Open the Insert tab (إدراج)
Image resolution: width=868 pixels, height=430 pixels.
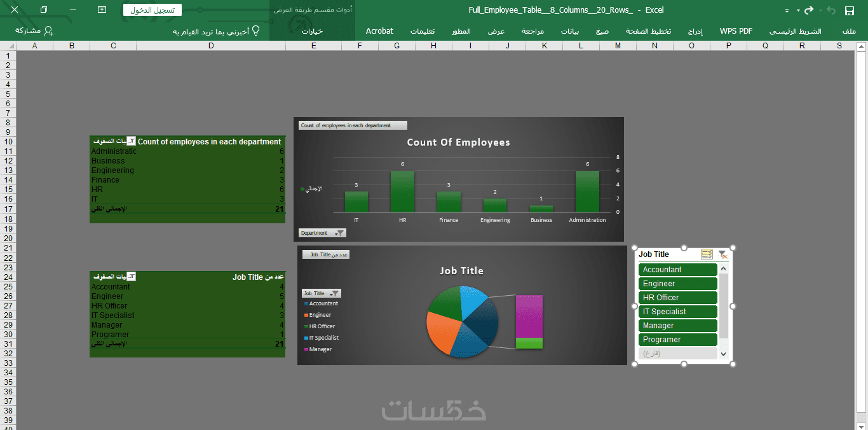click(x=696, y=31)
